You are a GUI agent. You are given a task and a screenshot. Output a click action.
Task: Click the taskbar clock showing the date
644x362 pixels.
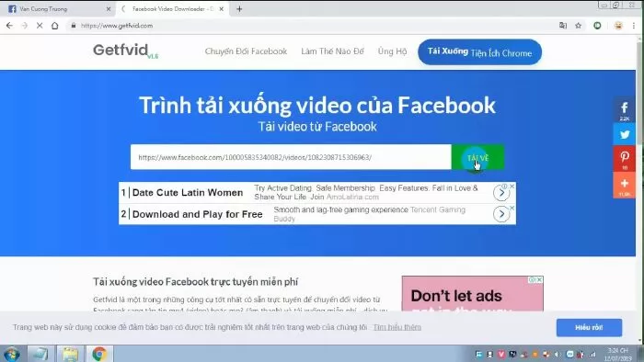click(617, 355)
